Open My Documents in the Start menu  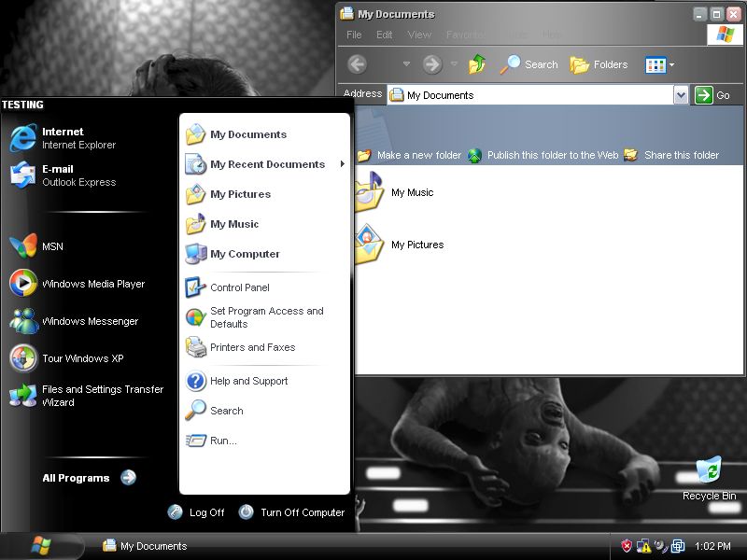click(x=236, y=134)
